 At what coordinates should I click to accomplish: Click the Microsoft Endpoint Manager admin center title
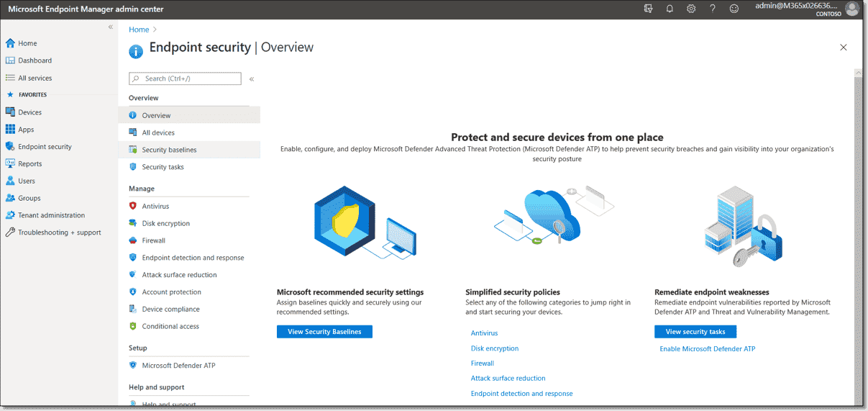click(x=86, y=9)
